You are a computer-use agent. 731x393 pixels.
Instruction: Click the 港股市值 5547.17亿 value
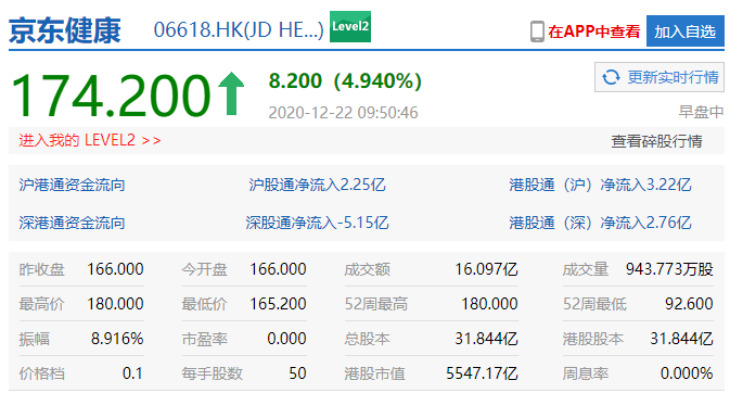tap(482, 373)
